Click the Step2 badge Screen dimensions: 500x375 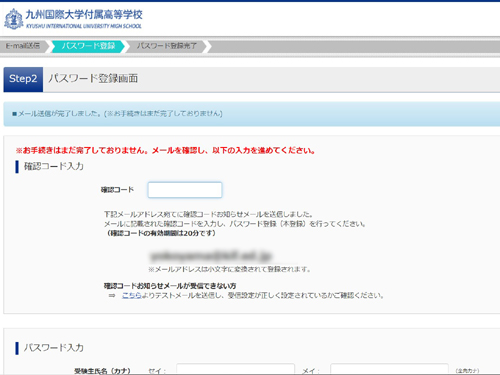coord(23,79)
